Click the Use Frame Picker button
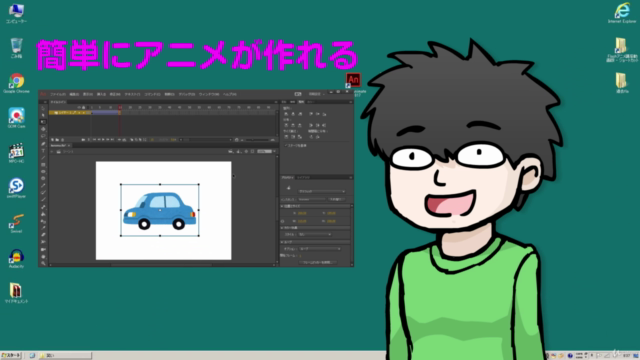The width and height of the screenshot is (640, 360). (x=317, y=262)
